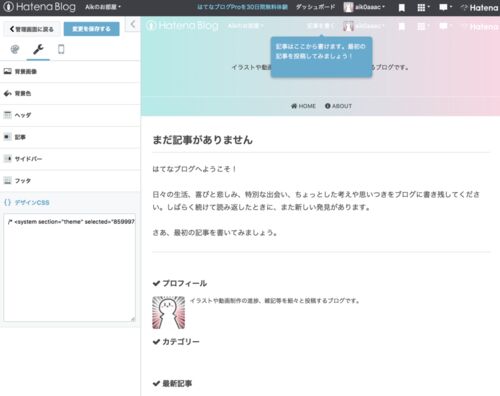This screenshot has height=396, width=500.
Task: Open the aik0aaac account menu
Action: tap(364, 7)
